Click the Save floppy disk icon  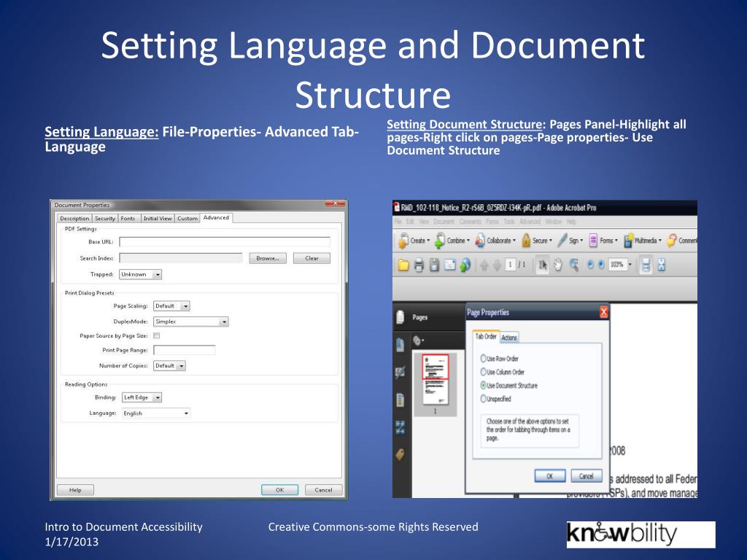434,265
